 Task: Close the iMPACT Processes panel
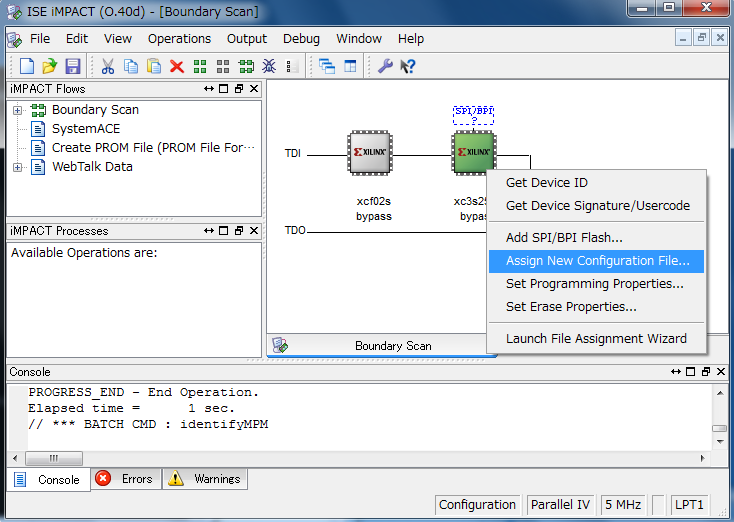254,230
